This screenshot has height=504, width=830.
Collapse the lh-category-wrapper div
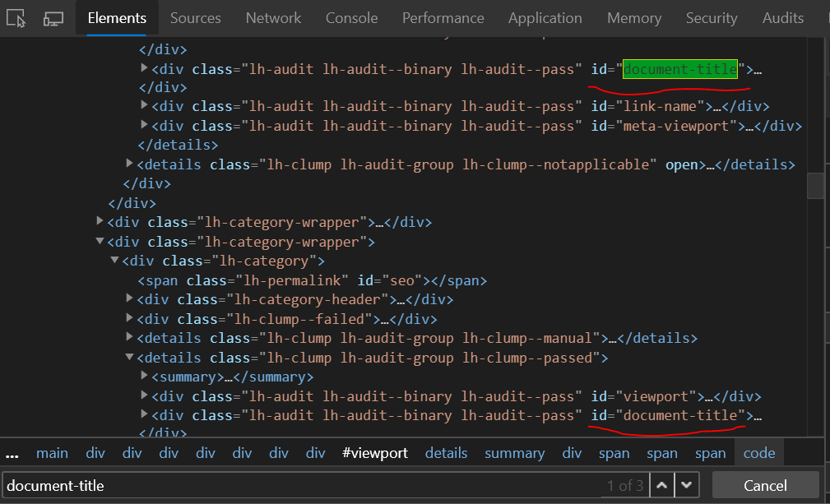[x=99, y=241]
